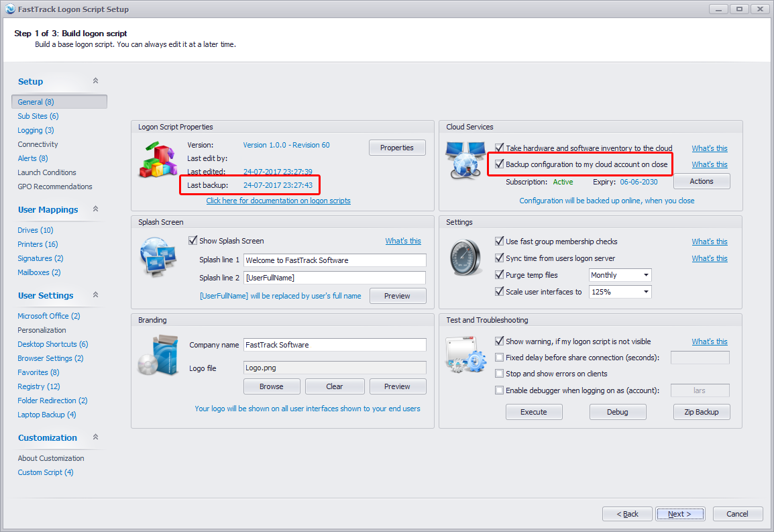Open Mailboxes (2) page
The height and width of the screenshot is (532, 774).
click(39, 272)
